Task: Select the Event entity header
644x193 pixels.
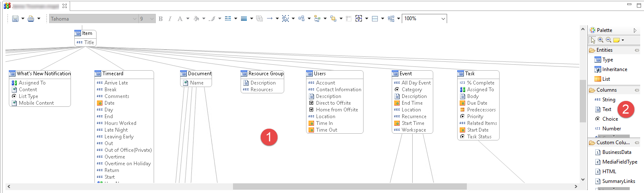Action: 412,74
